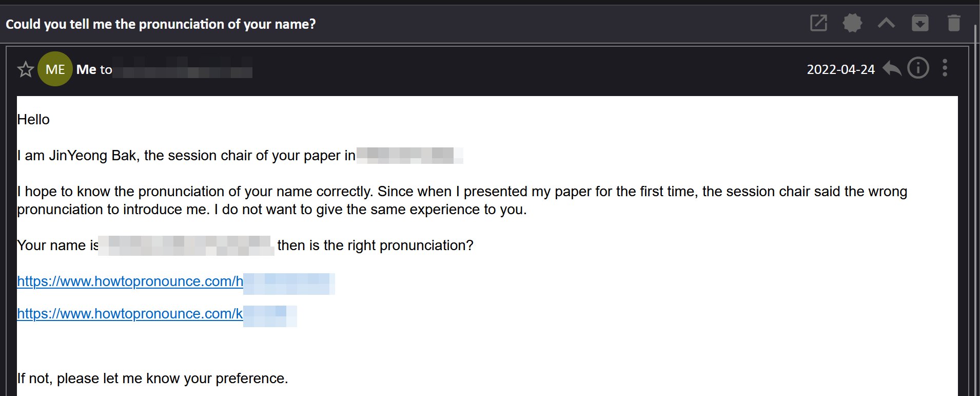
Task: Click the bold sender name Me
Action: click(x=86, y=69)
